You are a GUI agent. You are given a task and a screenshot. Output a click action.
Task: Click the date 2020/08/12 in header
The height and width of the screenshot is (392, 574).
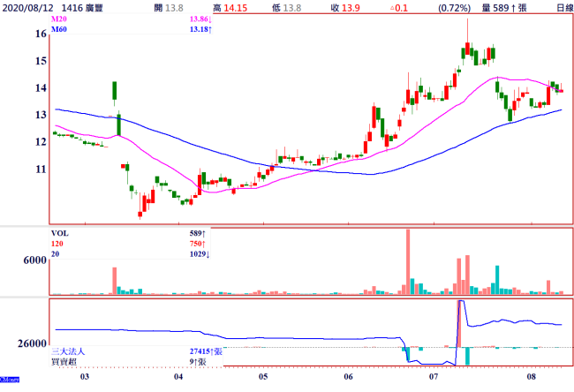pyautogui.click(x=28, y=8)
